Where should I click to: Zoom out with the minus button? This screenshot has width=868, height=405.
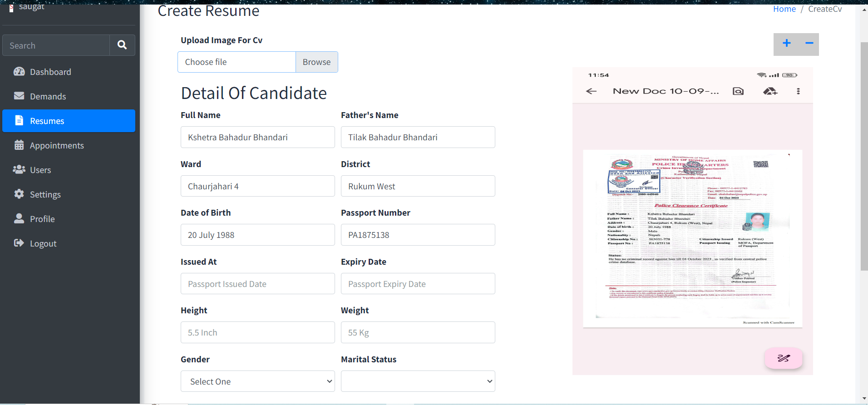pos(809,44)
